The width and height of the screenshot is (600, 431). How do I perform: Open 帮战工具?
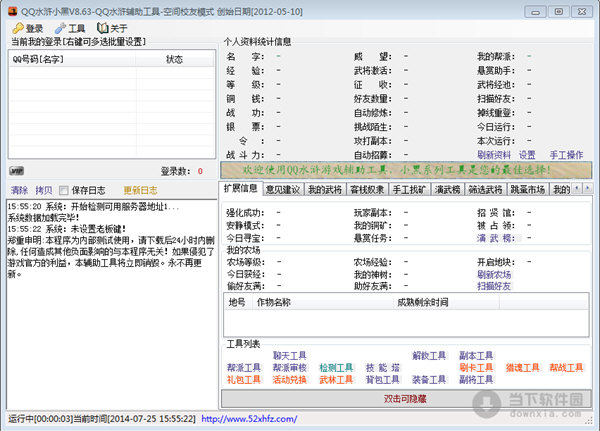pos(566,367)
